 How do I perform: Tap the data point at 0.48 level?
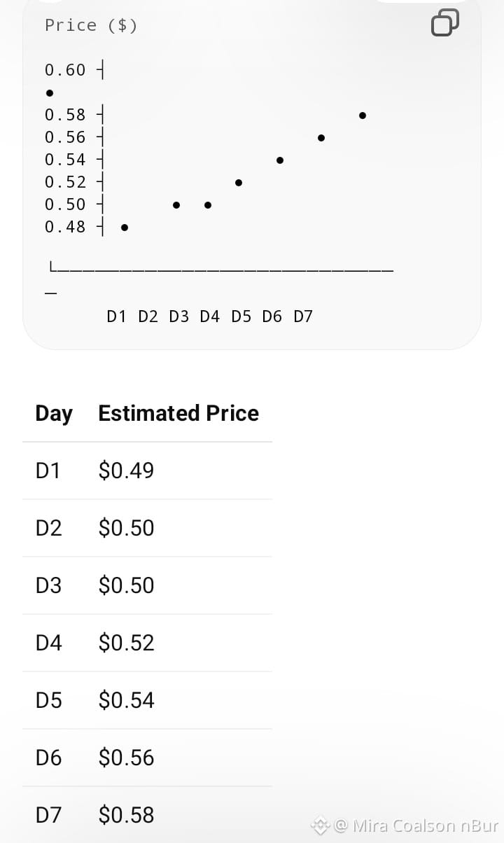(x=125, y=228)
